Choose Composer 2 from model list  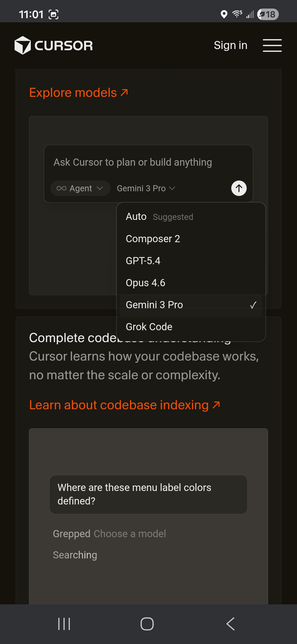coord(191,239)
